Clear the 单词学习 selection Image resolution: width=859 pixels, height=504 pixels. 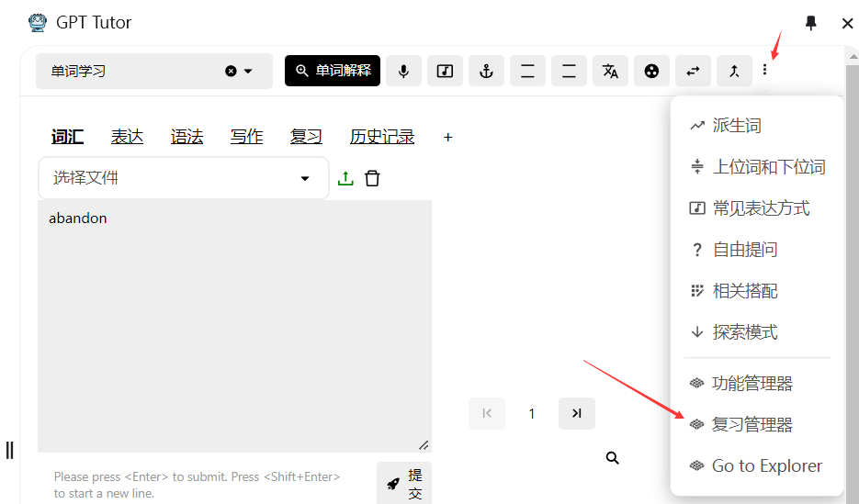231,71
